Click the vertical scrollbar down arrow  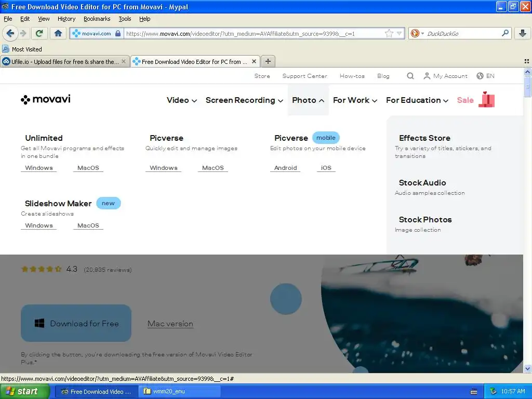point(527,368)
